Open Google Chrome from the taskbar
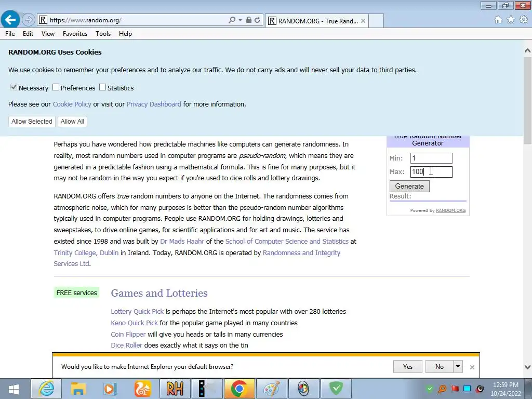The height and width of the screenshot is (399, 532). [x=239, y=389]
